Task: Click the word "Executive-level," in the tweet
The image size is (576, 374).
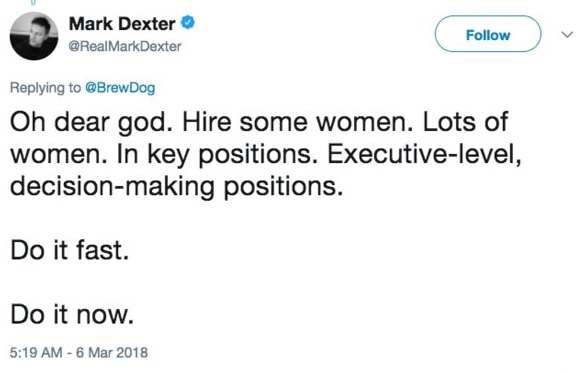Action: [424, 154]
